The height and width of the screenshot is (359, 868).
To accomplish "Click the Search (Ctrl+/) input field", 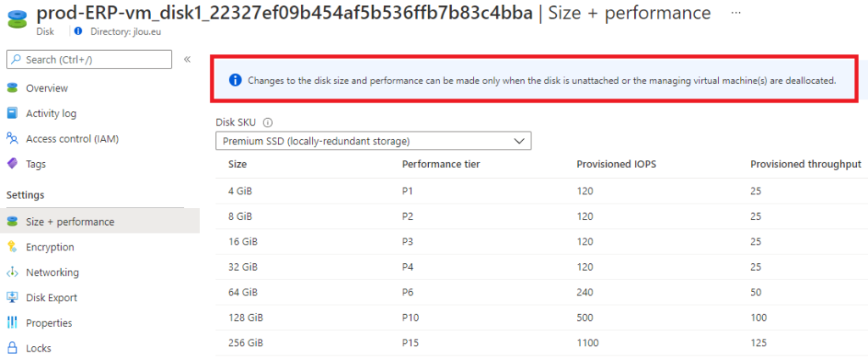I will click(x=89, y=59).
